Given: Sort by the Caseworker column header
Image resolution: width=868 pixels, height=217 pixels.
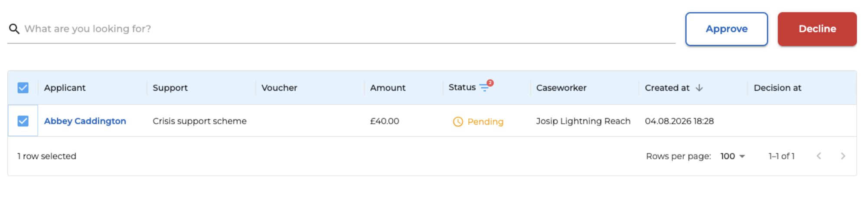Looking at the screenshot, I should (x=561, y=88).
